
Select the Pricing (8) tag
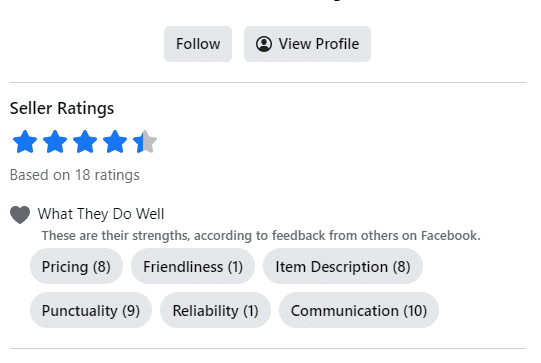click(76, 266)
